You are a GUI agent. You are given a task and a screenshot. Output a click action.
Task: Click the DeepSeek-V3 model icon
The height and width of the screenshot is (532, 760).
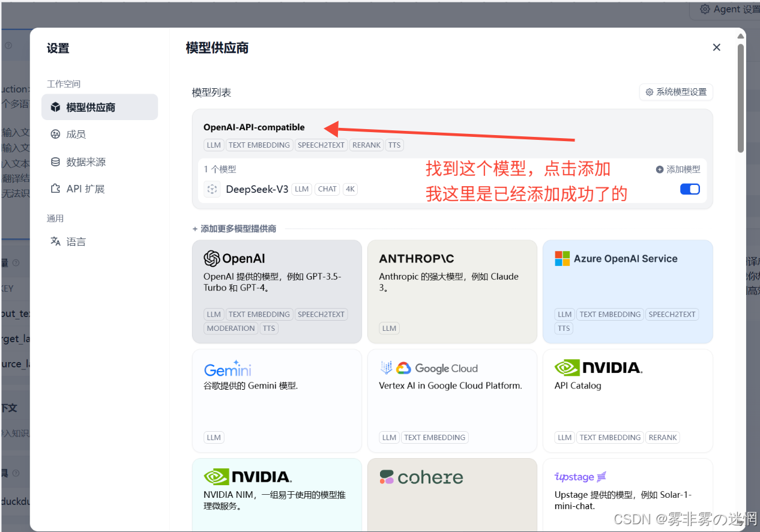pos(212,189)
